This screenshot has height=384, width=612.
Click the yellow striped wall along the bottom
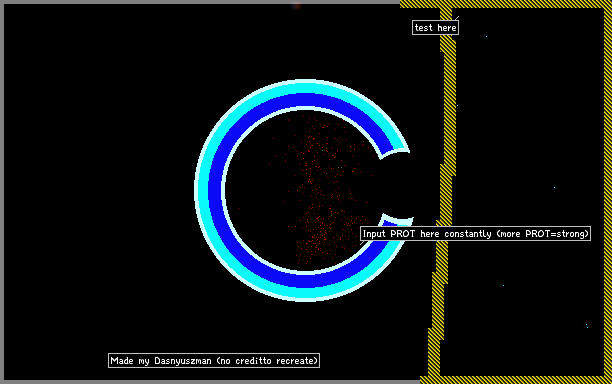[515, 380]
